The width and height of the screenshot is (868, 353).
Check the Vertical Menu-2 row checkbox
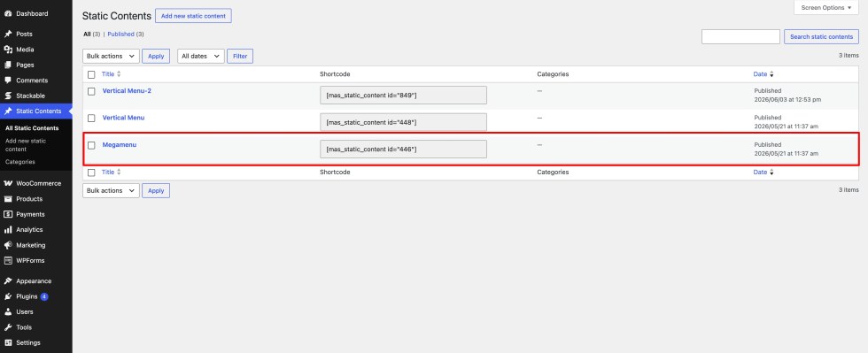[x=91, y=91]
